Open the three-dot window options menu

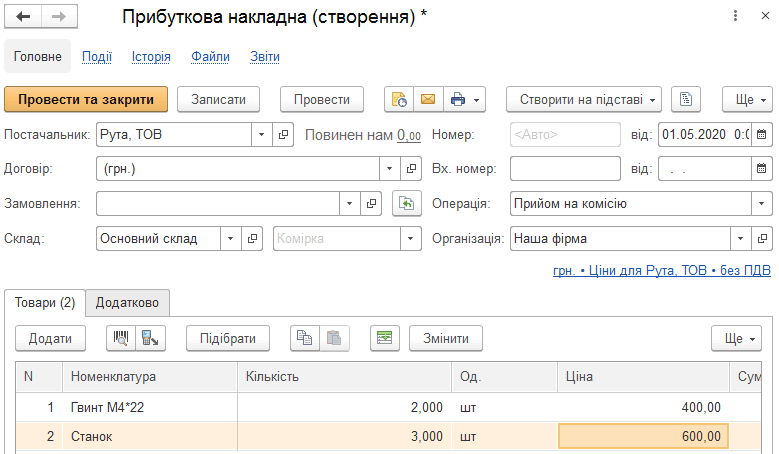[735, 16]
